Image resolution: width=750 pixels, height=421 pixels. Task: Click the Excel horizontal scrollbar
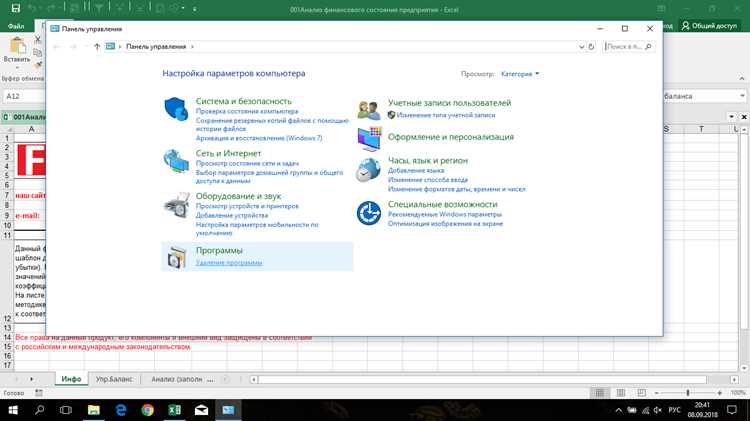(x=482, y=379)
